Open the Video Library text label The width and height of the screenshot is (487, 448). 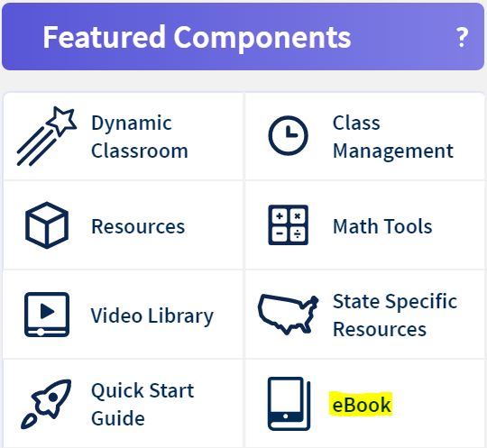[152, 316]
